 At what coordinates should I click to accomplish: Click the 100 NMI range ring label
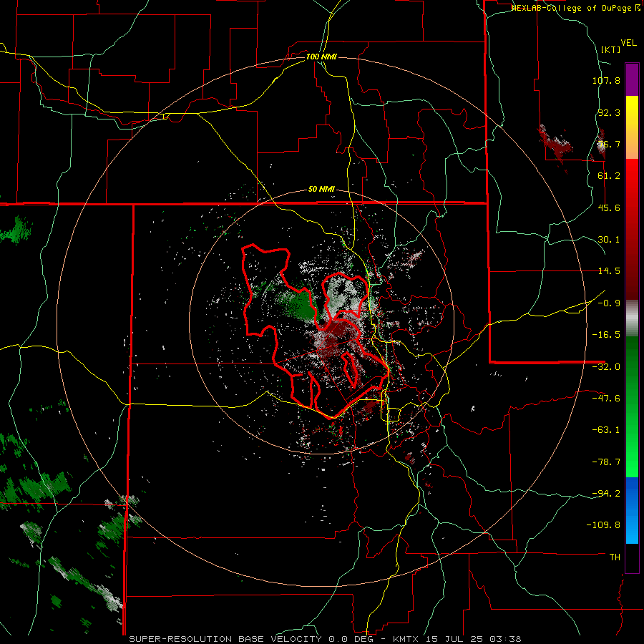[x=321, y=57]
